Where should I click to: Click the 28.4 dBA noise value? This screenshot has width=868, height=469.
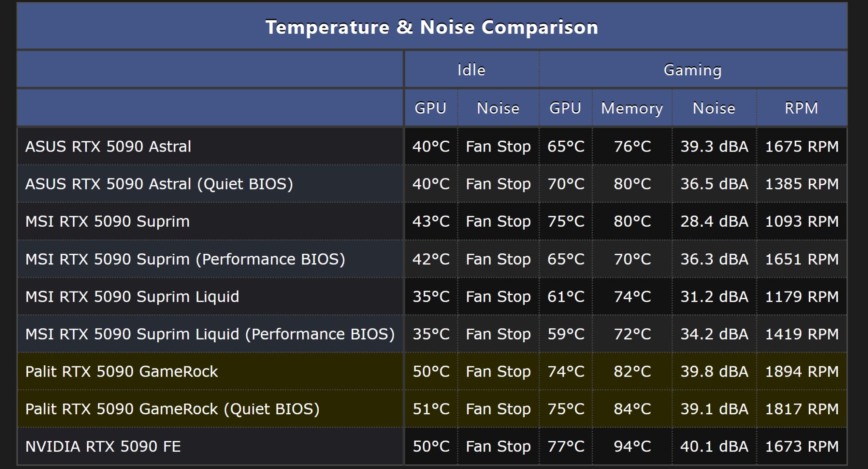[714, 222]
